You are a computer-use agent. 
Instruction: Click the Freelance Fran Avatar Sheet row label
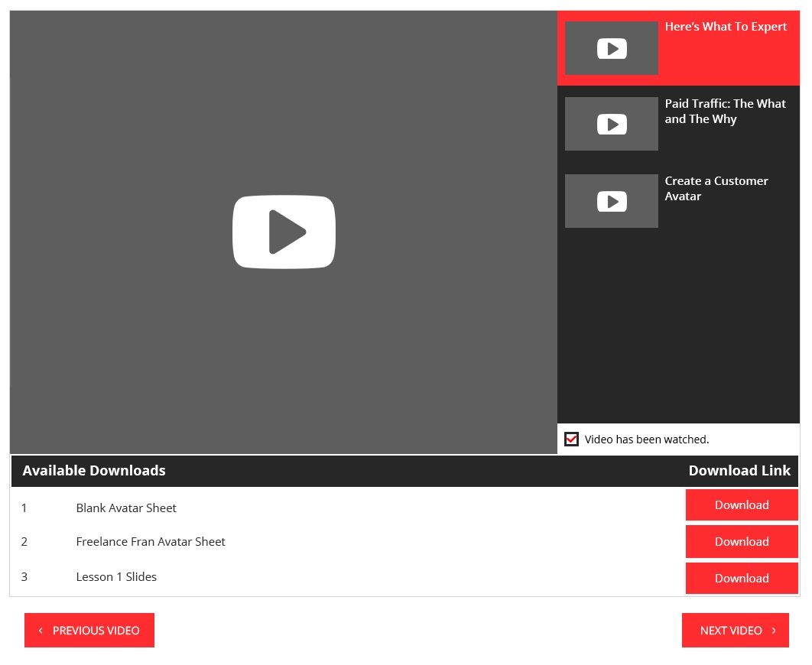point(151,541)
